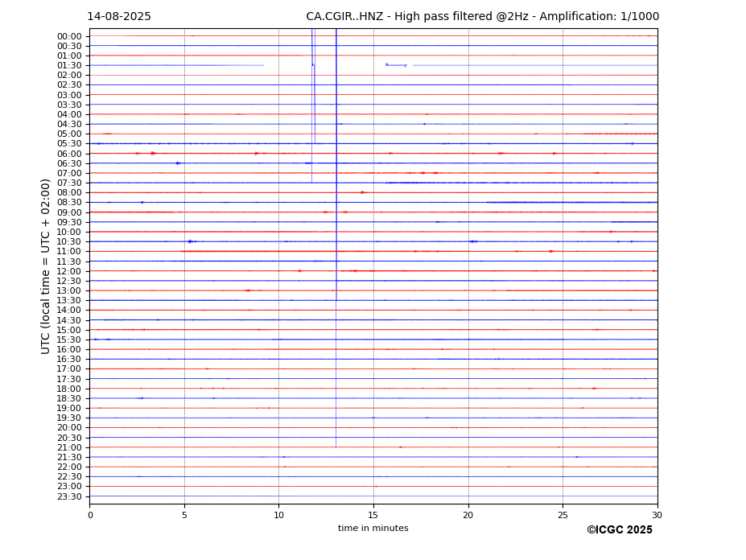Click the 04:00 time row label
The height and width of the screenshot is (560, 746).
69,115
